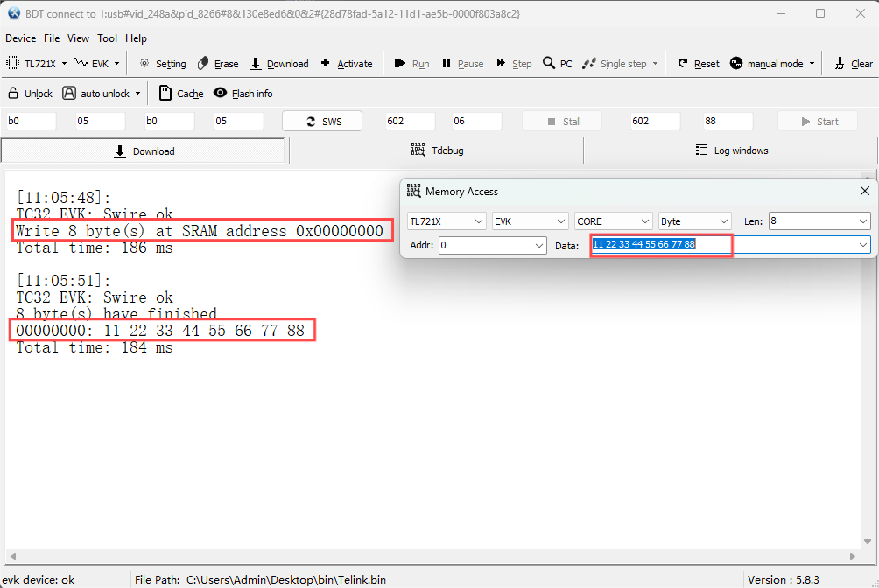
Task: Click the Start button
Action: click(x=818, y=121)
